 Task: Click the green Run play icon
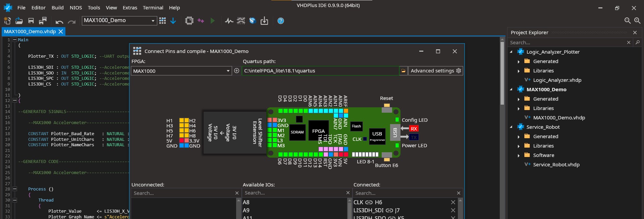tap(212, 21)
